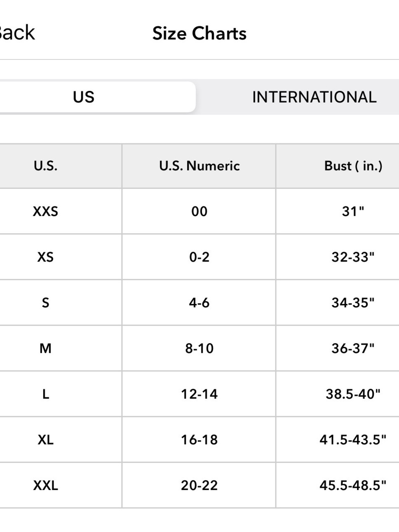Viewport: 399px width, 532px height.
Task: Tap the 8-10 numeric size cell
Action: (199, 348)
